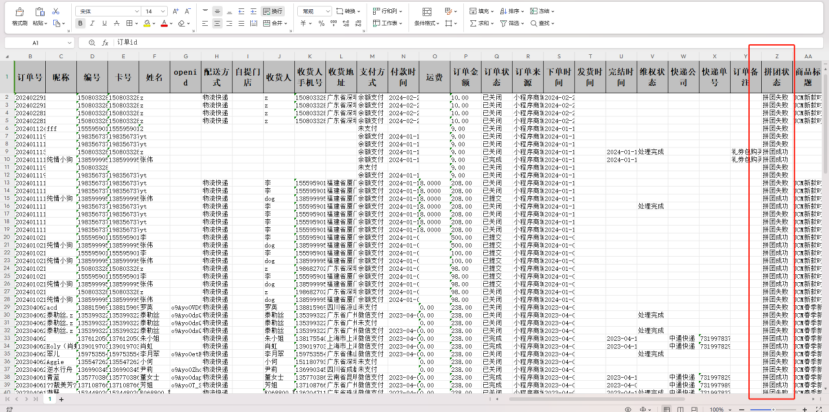The width and height of the screenshot is (829, 412).
Task: Toggle underline formatting (U)
Action: point(105,23)
